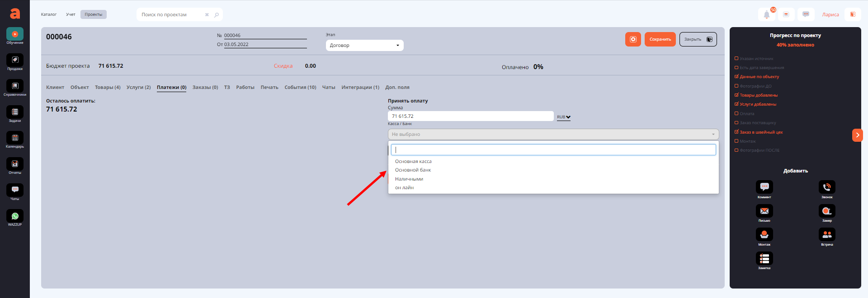Open Отчеты from the sidebar
Image resolution: width=868 pixels, height=298 pixels.
pos(15,164)
